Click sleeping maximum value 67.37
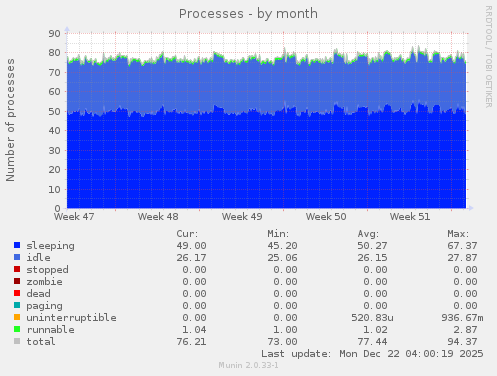The height and width of the screenshot is (376, 497). pyautogui.click(x=462, y=246)
